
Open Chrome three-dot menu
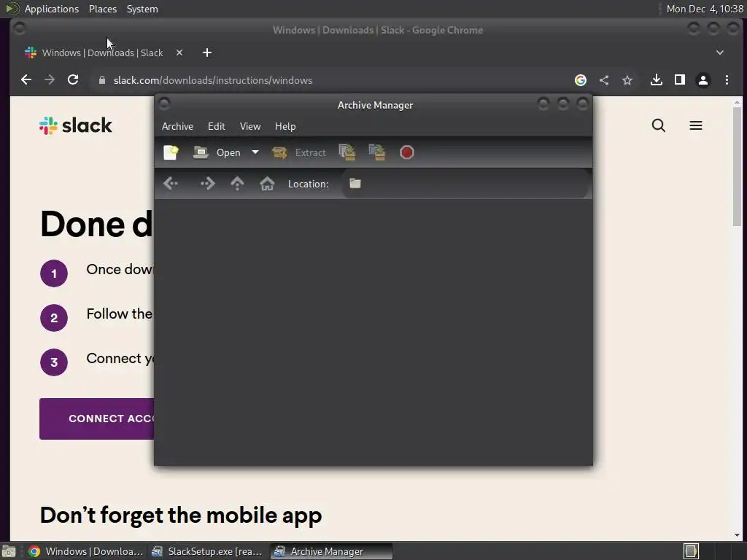(727, 80)
